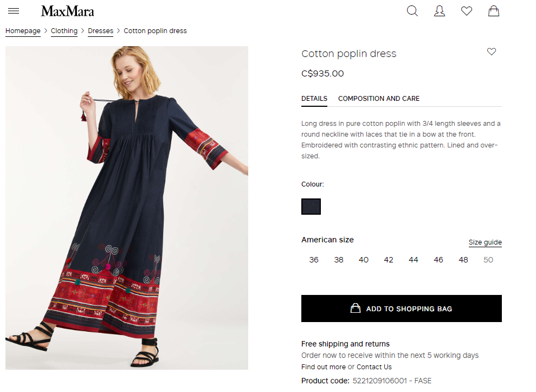Select the dark navy colour swatch
This screenshot has height=392, width=536.
311,207
